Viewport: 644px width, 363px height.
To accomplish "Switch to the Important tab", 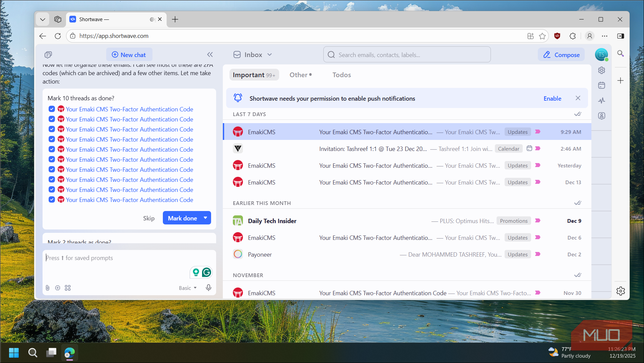I will [254, 75].
